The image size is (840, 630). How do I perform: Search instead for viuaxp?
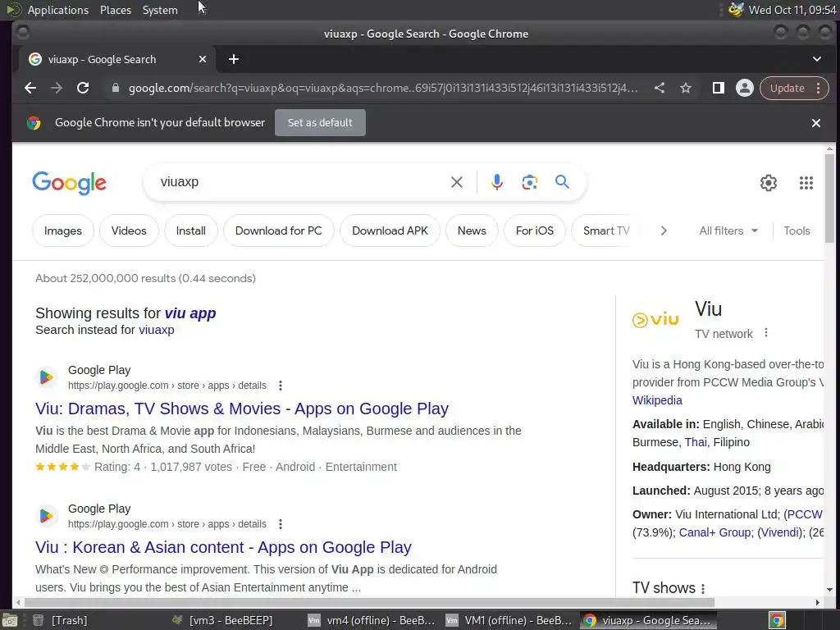point(157,330)
